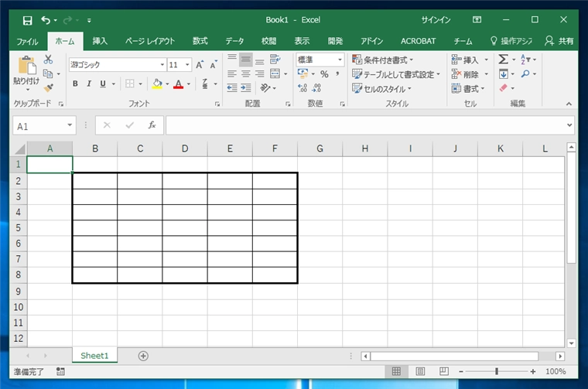Decrease font size with the smaller A
Image resolution: width=588 pixels, height=389 pixels.
pos(214,64)
